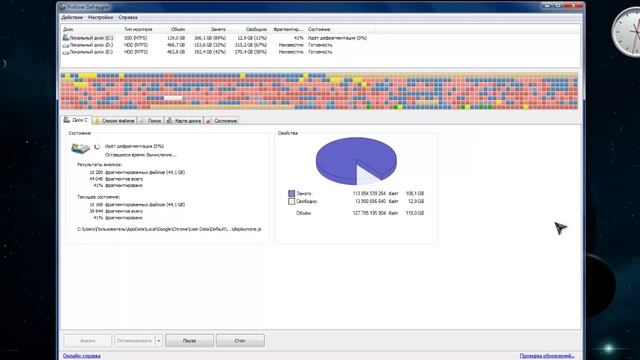Click the Занято purple legend swatch
The image size is (640, 360).
click(x=291, y=193)
